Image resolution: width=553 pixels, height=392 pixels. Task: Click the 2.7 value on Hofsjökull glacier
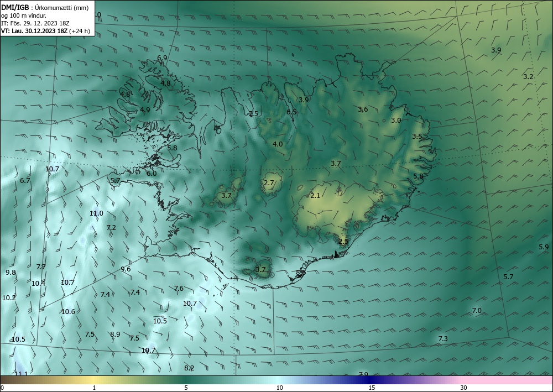point(269,182)
